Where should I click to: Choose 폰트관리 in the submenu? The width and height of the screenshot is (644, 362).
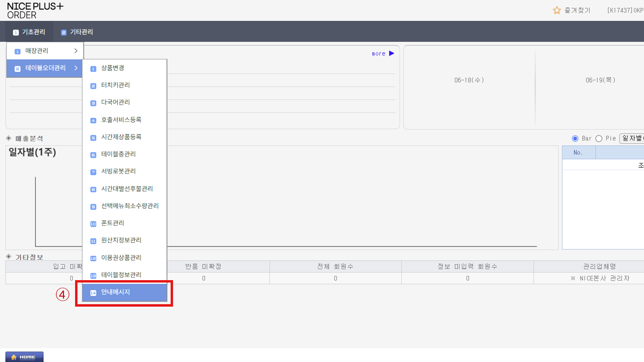point(112,223)
